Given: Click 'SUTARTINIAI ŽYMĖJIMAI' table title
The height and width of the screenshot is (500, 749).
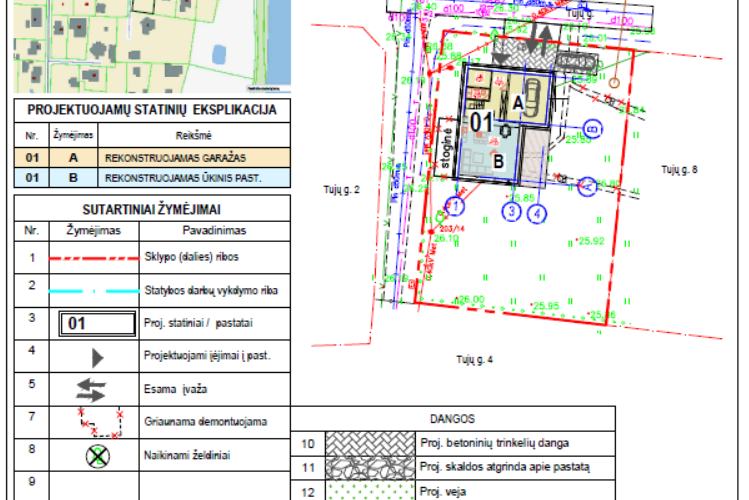Looking at the screenshot, I should point(151,210).
